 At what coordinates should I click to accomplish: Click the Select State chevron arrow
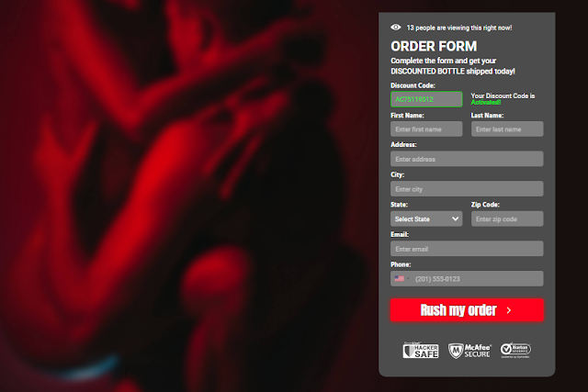(456, 218)
